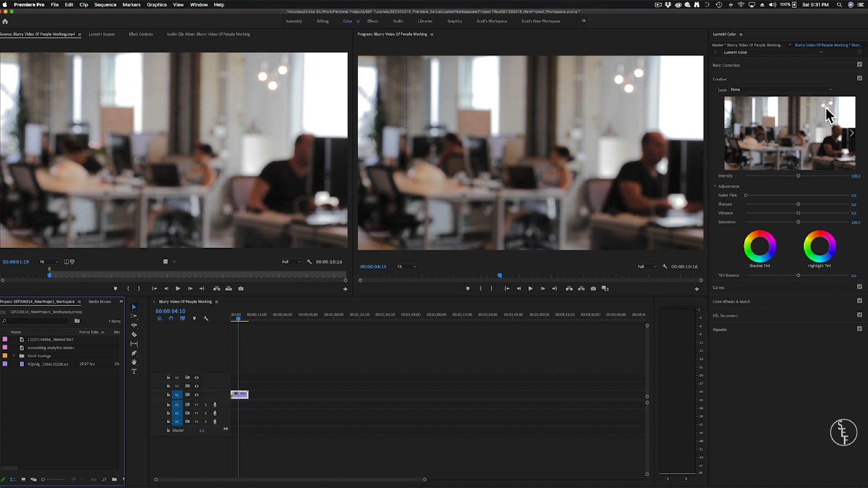Image resolution: width=868 pixels, height=488 pixels.
Task: Switch to the Hand tool
Action: pos(134,362)
